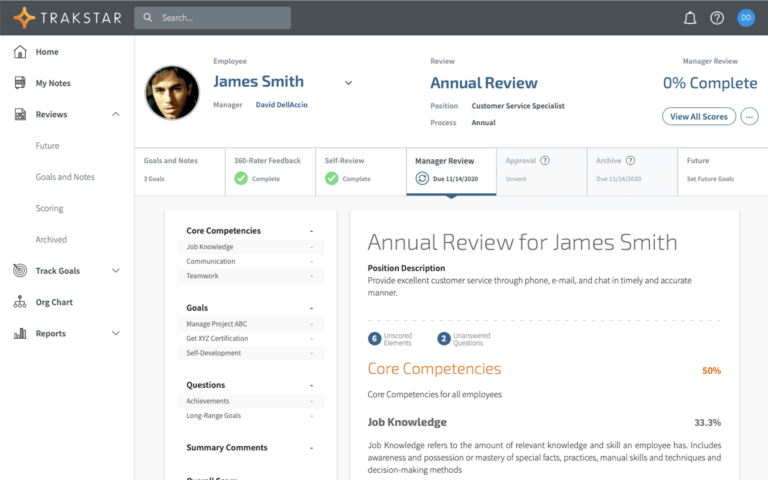Screen dimensions: 768x480
Task: Open Org Chart from sidebar icon
Action: tap(20, 302)
